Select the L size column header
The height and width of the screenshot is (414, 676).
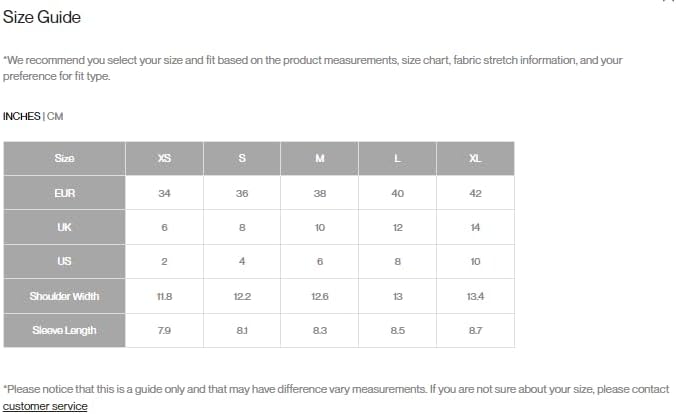click(x=398, y=158)
